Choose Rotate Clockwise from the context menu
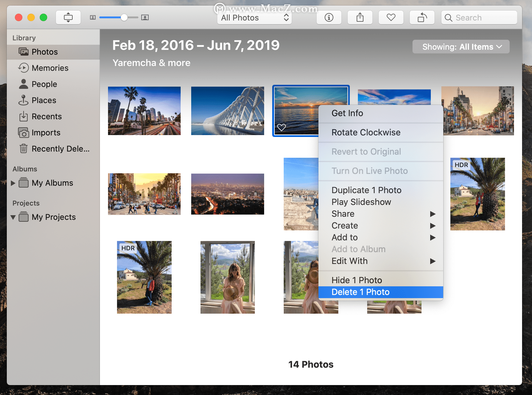Screen dimensions: 532x395 [x=381, y=133]
